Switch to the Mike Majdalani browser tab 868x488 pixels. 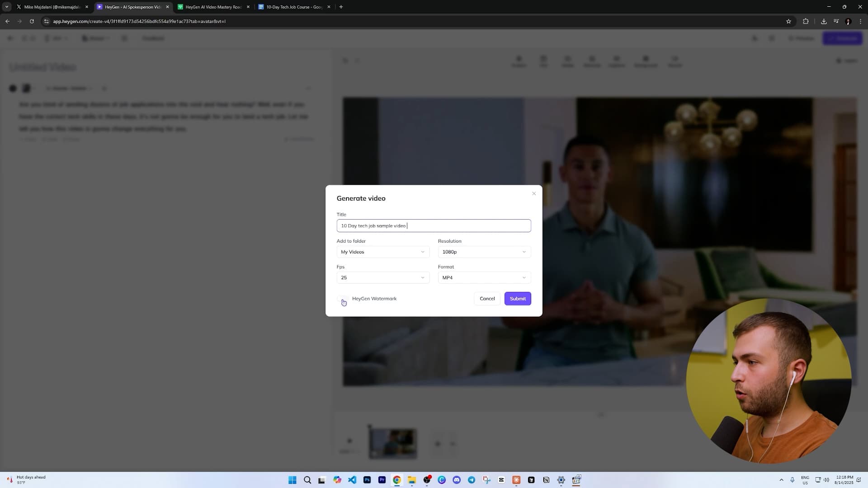coord(51,7)
